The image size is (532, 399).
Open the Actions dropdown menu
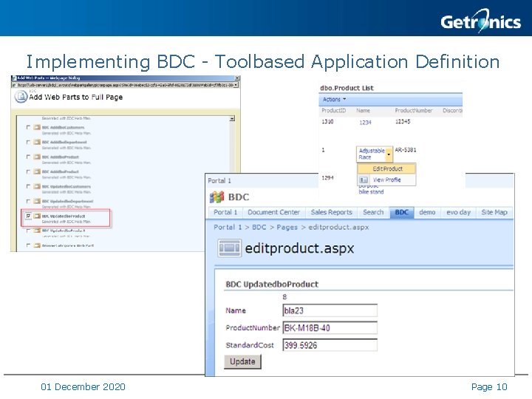point(335,100)
